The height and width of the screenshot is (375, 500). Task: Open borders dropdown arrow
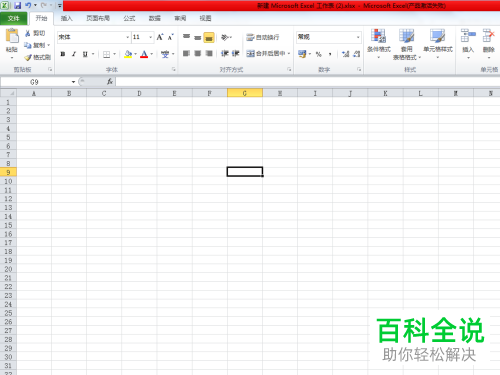coord(114,54)
